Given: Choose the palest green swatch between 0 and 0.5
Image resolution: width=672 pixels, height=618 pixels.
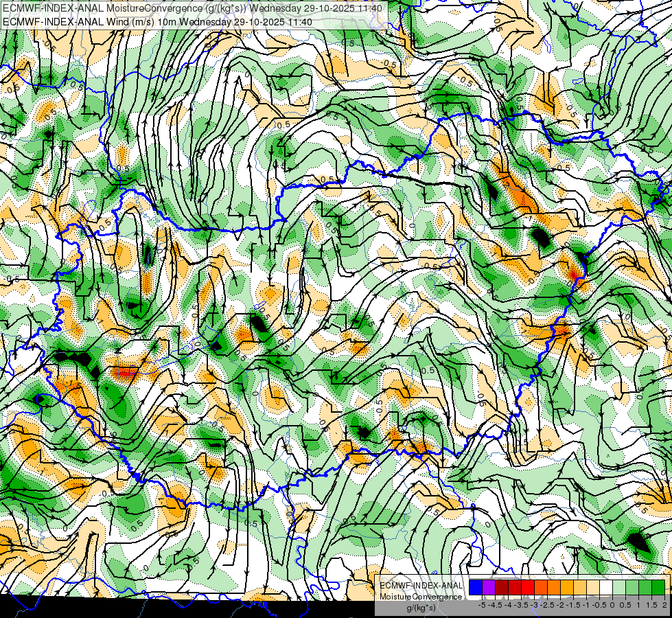Looking at the screenshot, I should 619,587.
